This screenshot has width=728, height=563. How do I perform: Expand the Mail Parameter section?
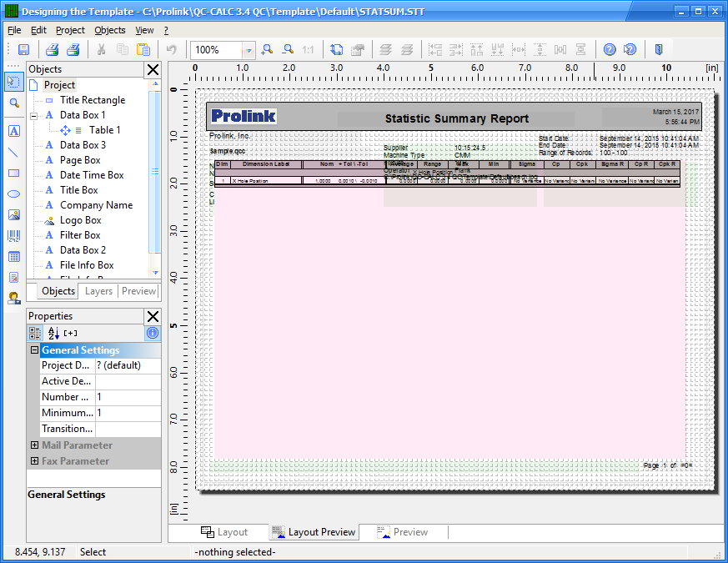point(34,445)
